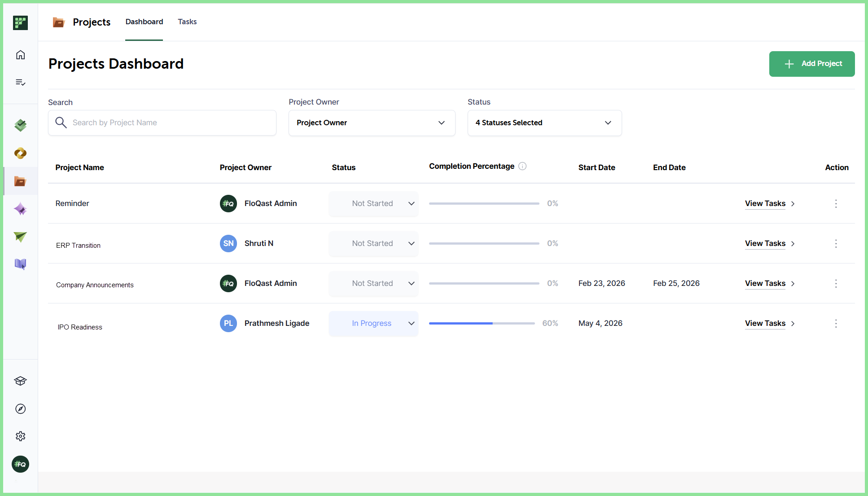Open three-dot menu for IPO Readiness
Viewport: 868px width, 496px height.
click(836, 323)
